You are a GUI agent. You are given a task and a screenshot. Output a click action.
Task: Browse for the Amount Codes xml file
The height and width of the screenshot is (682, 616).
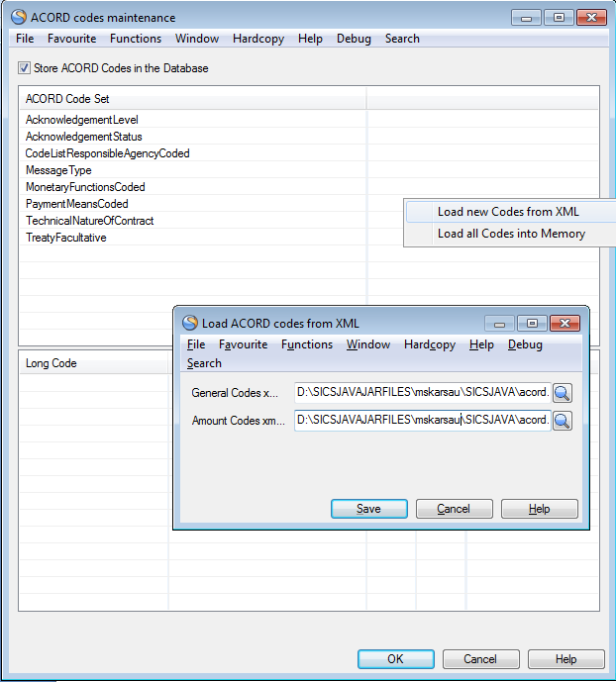pos(563,421)
